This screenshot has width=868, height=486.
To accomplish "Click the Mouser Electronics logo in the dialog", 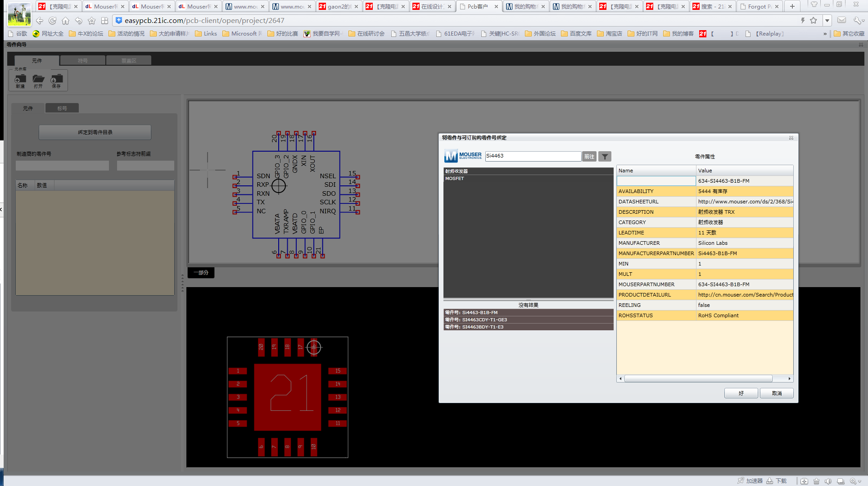I will click(x=463, y=156).
